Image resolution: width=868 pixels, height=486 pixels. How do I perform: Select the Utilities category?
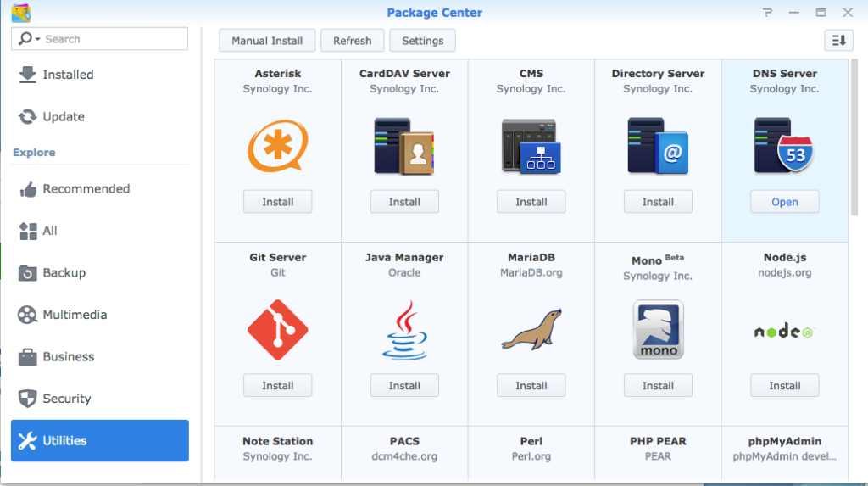[100, 440]
